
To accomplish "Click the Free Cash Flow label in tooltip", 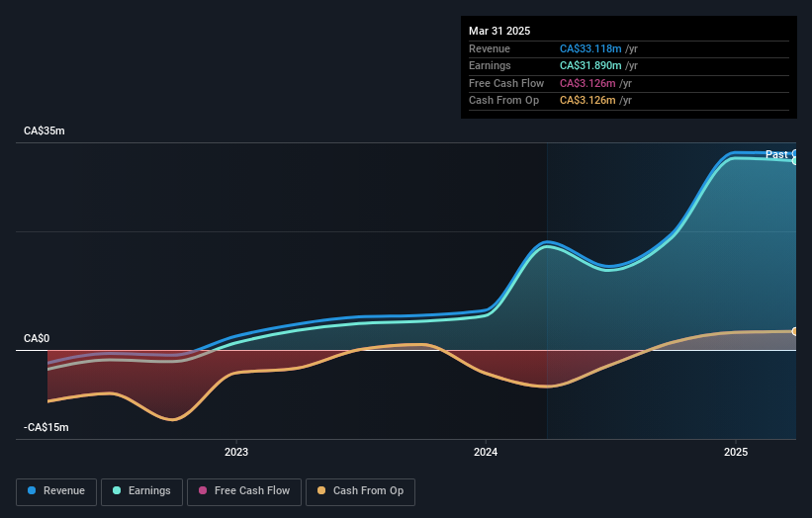I will [x=506, y=83].
